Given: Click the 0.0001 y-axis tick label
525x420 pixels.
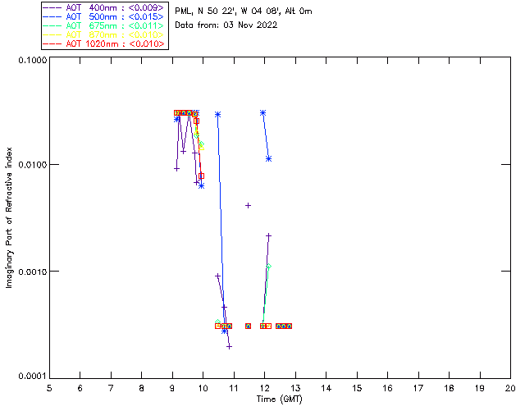Looking at the screenshot, I should (x=33, y=377).
